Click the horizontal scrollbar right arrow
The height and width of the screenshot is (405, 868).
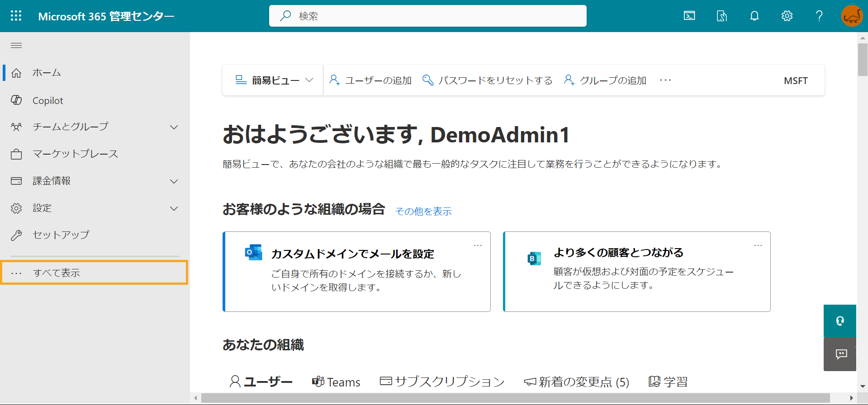(852, 398)
